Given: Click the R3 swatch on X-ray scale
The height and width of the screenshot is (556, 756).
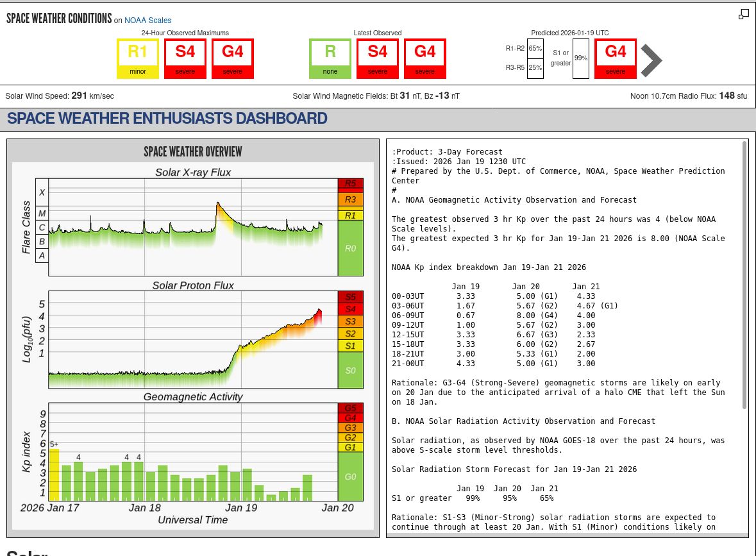Looking at the screenshot, I should point(351,199).
